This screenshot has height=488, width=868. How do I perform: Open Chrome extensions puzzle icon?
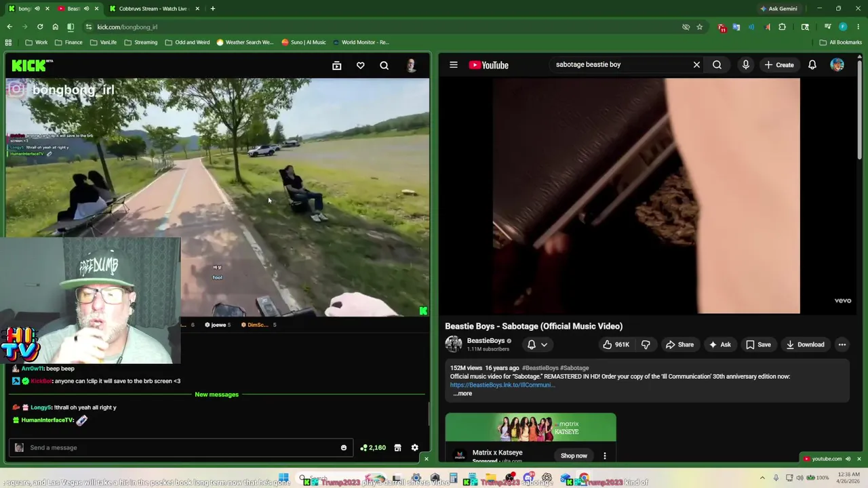pyautogui.click(x=782, y=26)
